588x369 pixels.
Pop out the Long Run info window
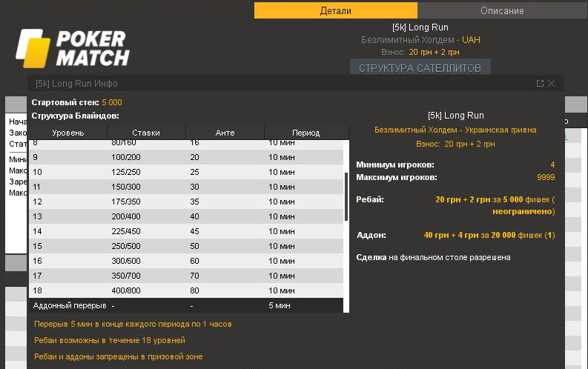[540, 84]
